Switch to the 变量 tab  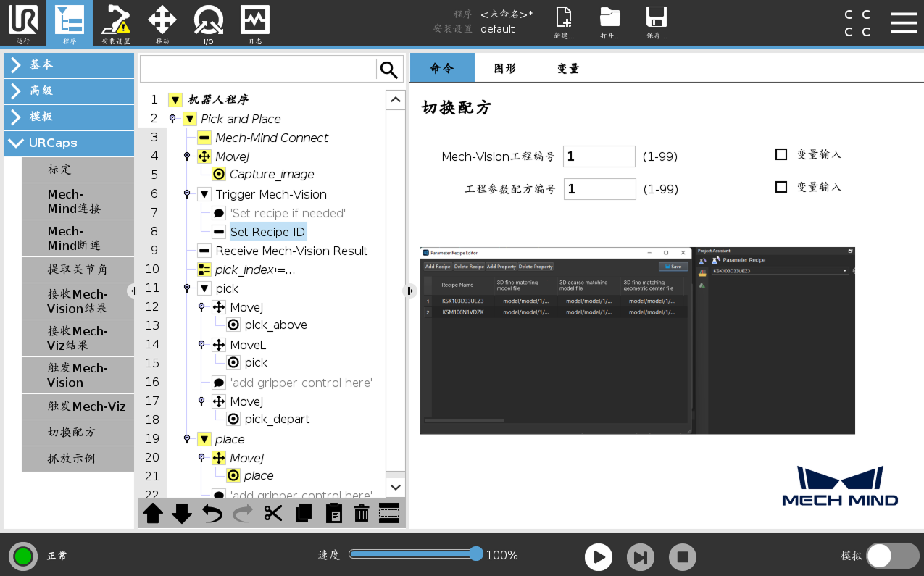pos(568,69)
